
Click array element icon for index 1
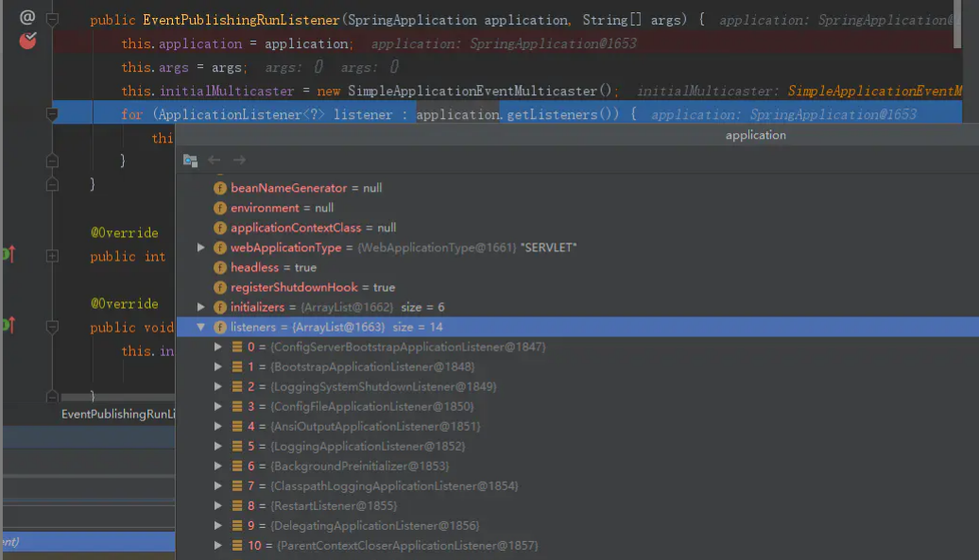pyautogui.click(x=237, y=366)
